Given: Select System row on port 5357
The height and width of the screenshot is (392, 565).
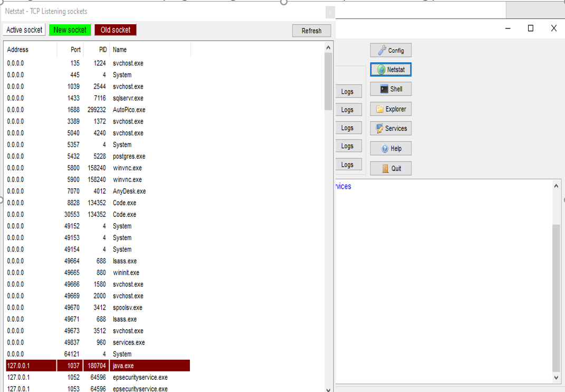Looking at the screenshot, I should [x=98, y=145].
